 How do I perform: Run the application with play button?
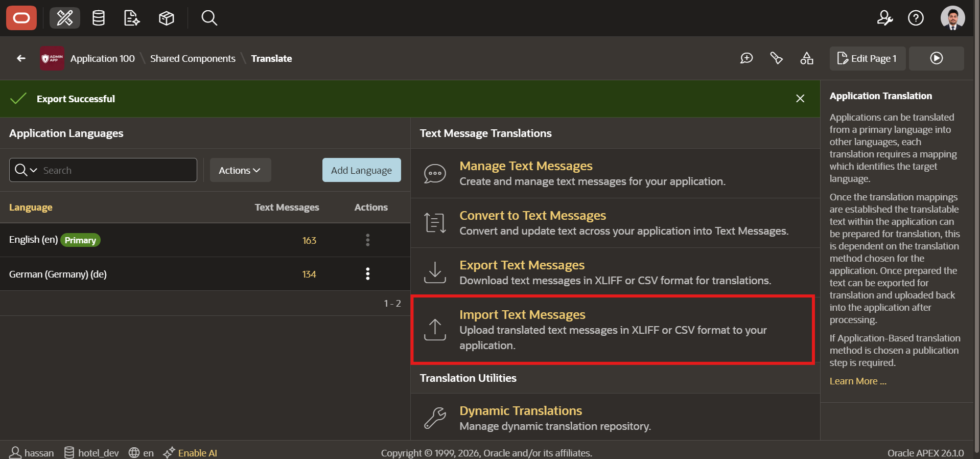937,58
